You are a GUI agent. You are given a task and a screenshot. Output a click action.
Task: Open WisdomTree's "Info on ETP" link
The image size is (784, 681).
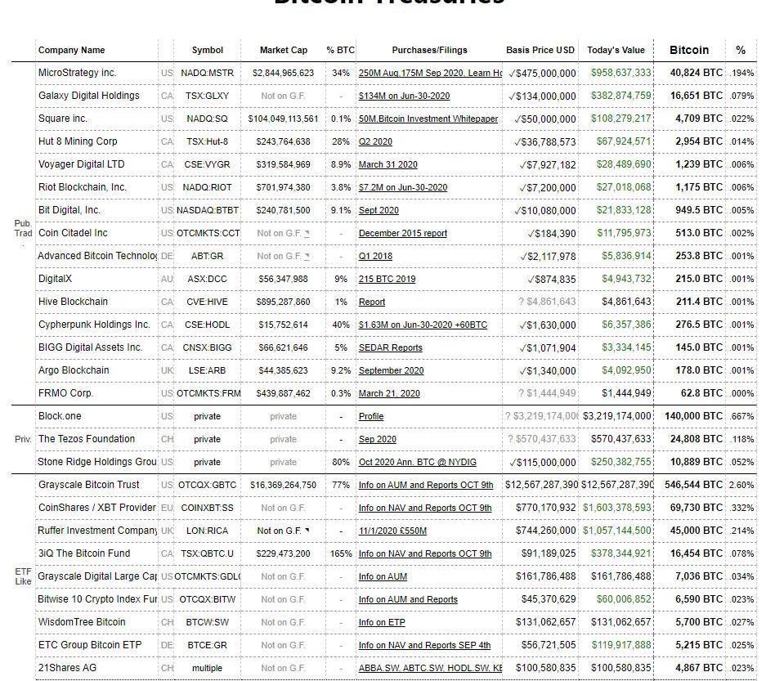click(382, 622)
